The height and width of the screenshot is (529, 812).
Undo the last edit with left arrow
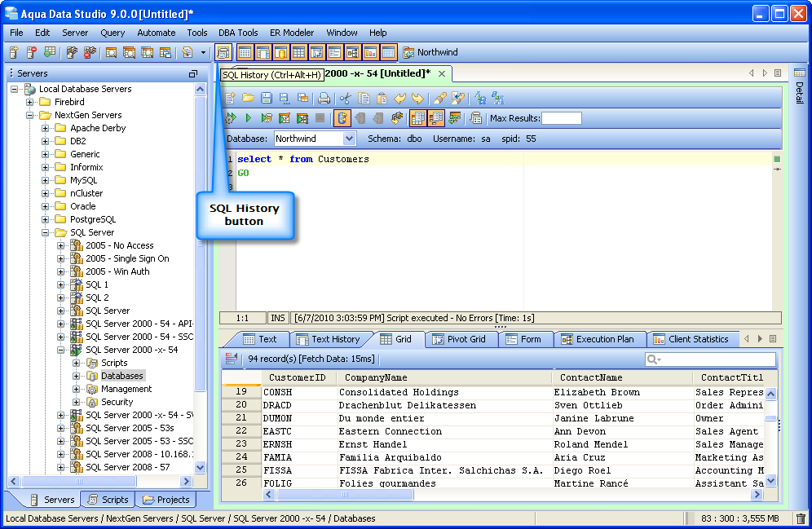(399, 99)
